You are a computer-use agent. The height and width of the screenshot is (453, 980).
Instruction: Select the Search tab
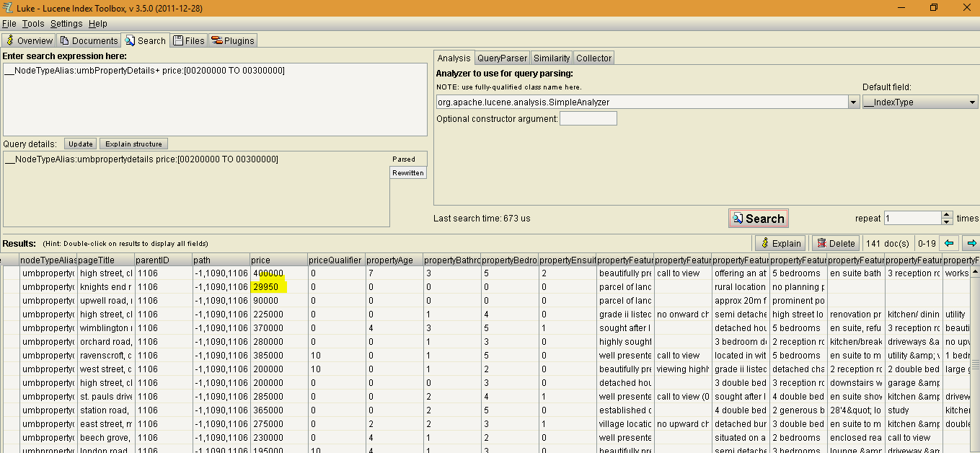145,40
